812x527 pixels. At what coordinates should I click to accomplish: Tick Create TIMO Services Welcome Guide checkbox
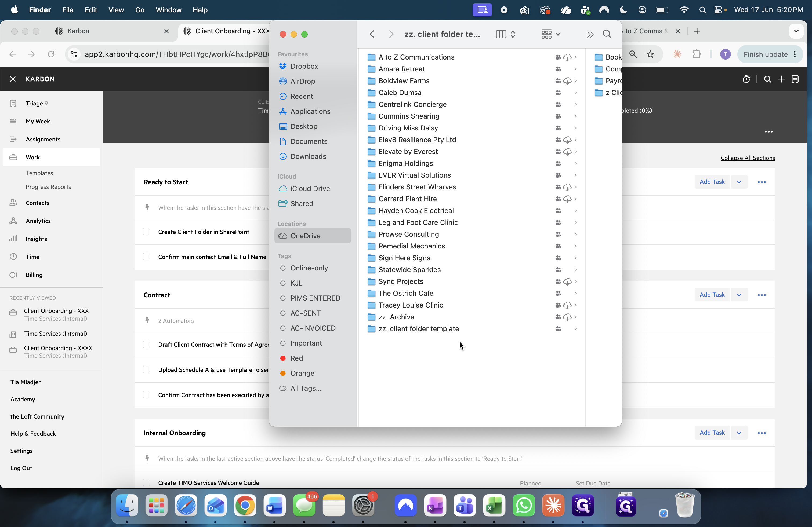pyautogui.click(x=147, y=482)
